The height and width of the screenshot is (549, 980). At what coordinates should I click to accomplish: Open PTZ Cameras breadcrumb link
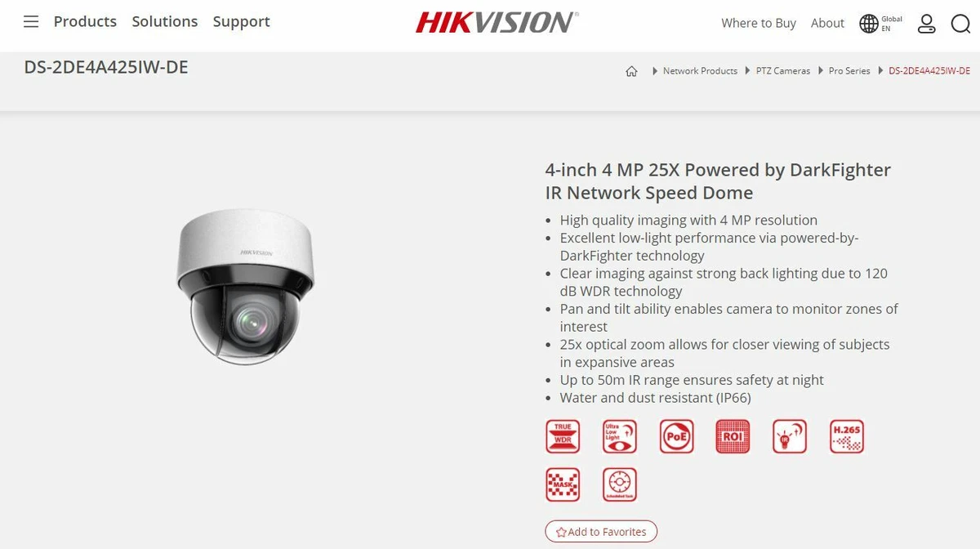point(783,71)
